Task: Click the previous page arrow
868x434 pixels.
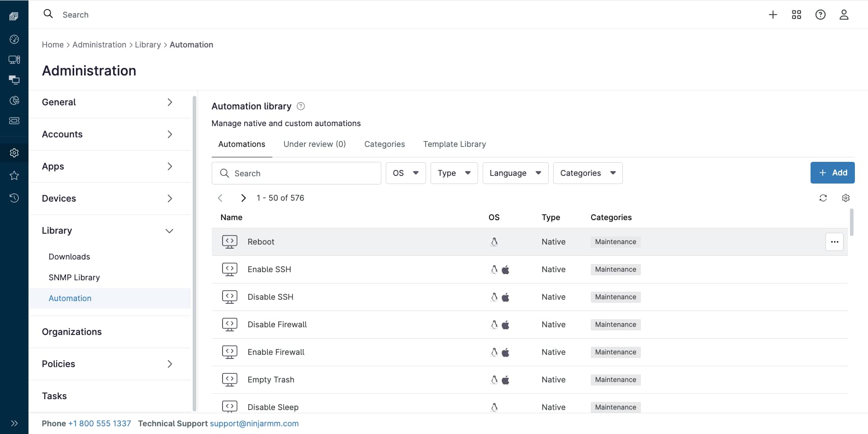Action: [220, 198]
